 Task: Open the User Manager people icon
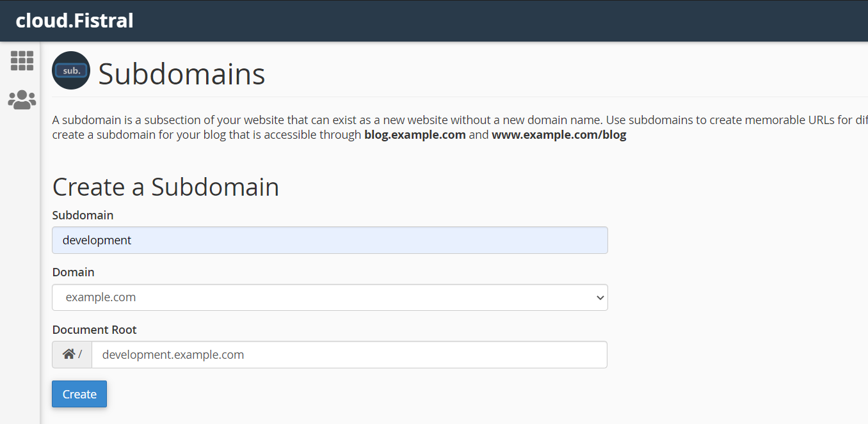22,100
